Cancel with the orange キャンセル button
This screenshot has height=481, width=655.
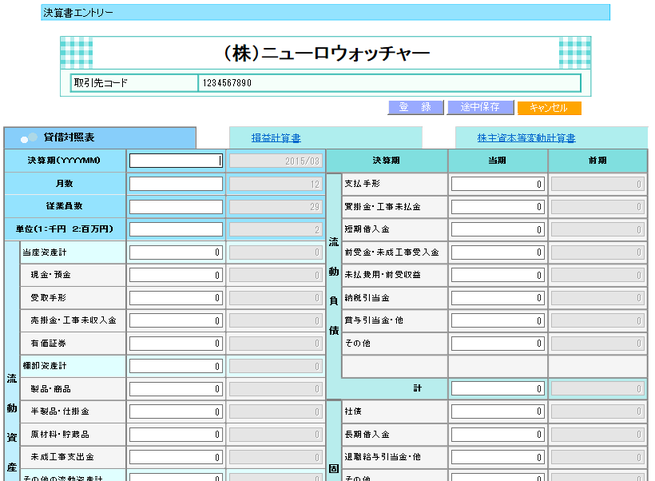pyautogui.click(x=549, y=107)
